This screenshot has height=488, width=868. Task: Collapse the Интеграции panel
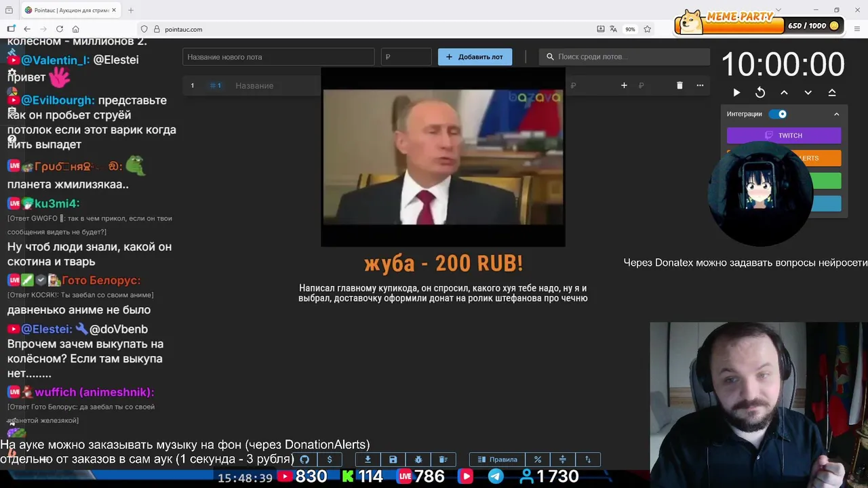(x=836, y=114)
